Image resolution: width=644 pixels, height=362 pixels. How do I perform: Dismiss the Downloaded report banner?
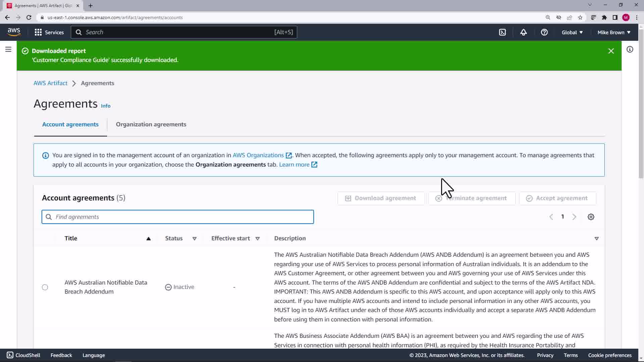click(611, 51)
